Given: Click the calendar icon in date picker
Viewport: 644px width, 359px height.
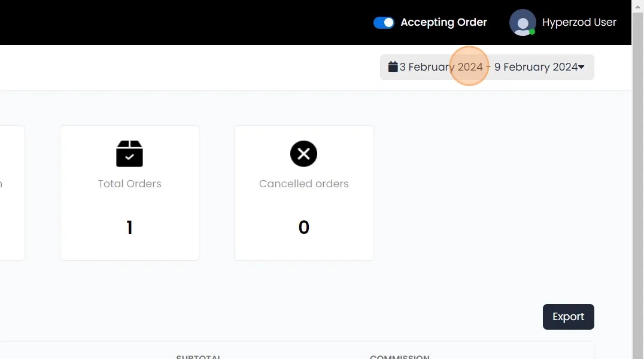Looking at the screenshot, I should (393, 66).
